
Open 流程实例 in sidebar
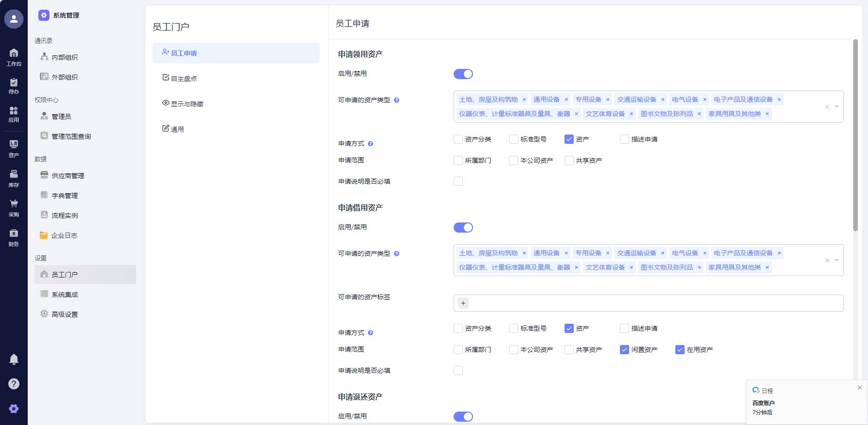85,216
